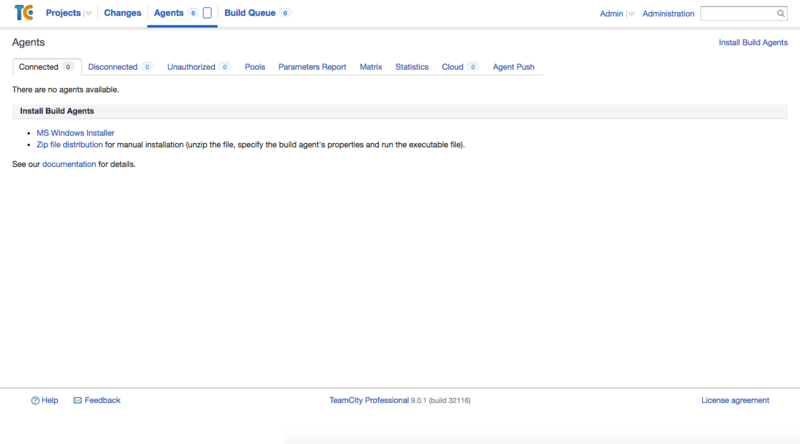Click the Help question mark icon
The width and height of the screenshot is (800, 444).
pyautogui.click(x=35, y=401)
